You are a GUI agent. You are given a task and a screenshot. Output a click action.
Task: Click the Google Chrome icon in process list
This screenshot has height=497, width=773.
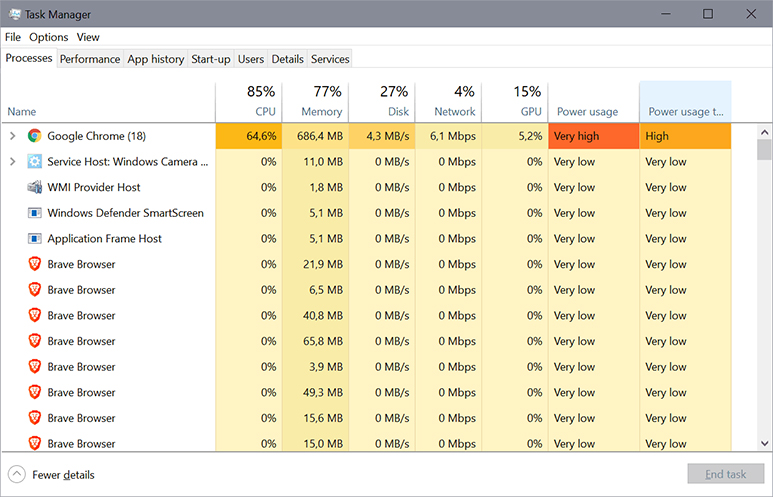click(x=34, y=136)
